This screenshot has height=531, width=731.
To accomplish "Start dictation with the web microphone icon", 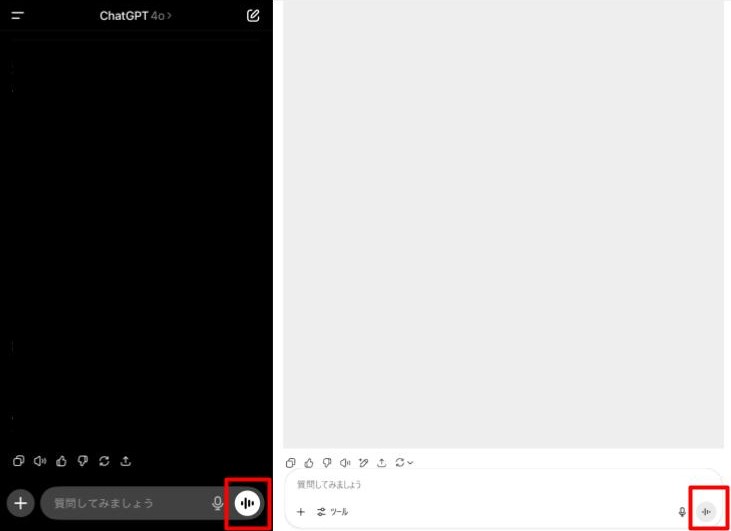I will coord(682,512).
